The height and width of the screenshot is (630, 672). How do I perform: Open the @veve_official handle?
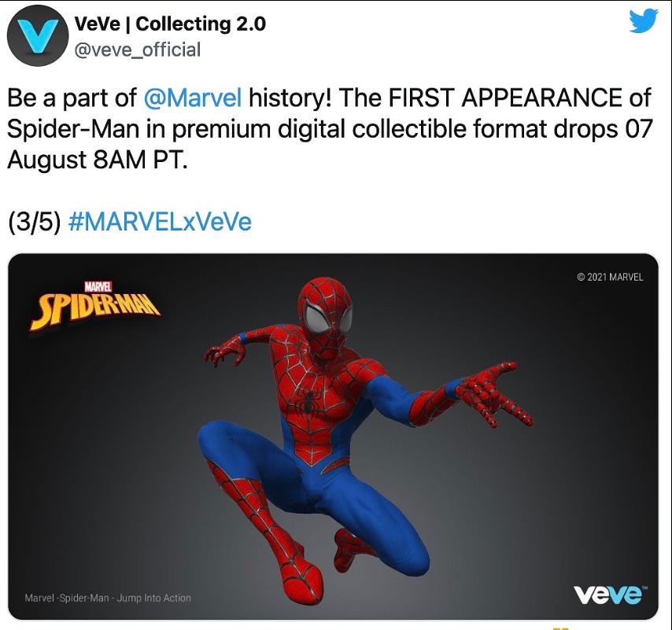pyautogui.click(x=137, y=50)
